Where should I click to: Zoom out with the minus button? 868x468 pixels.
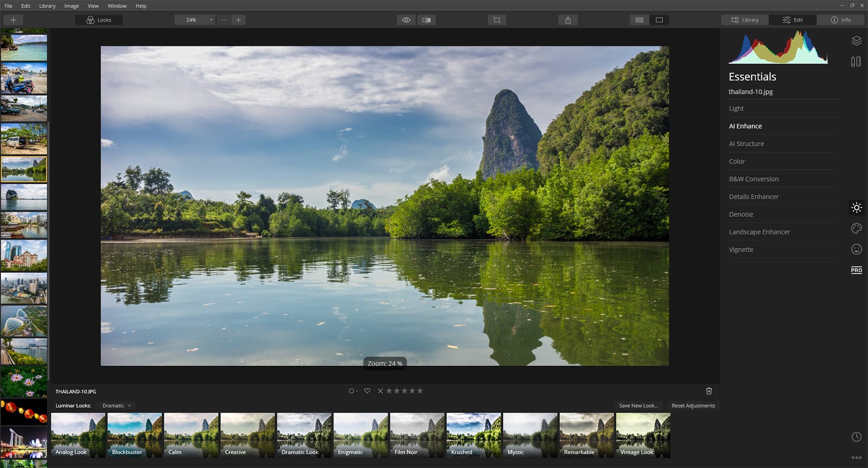tap(224, 20)
